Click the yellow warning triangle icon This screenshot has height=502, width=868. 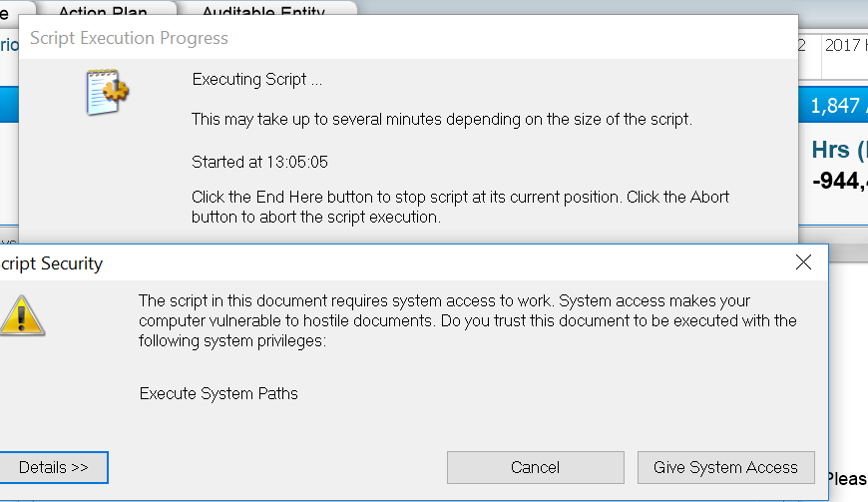(19, 316)
